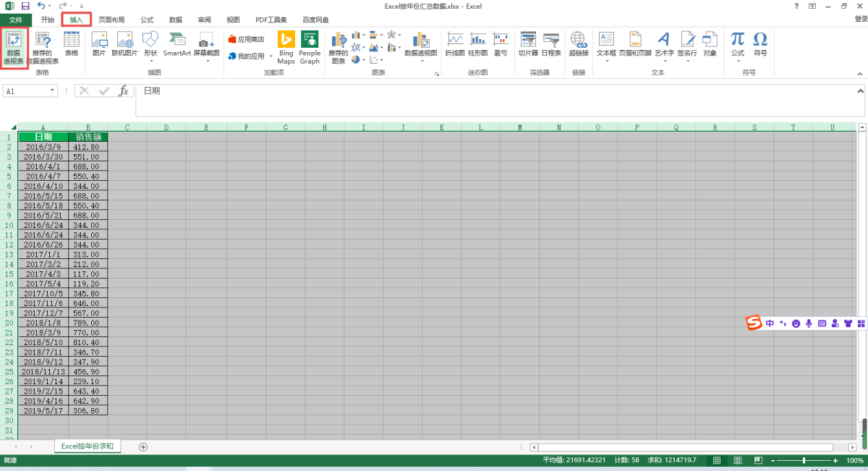868x471 pixels.
Task: Switch to Page Layout view in status bar
Action: tap(738, 460)
